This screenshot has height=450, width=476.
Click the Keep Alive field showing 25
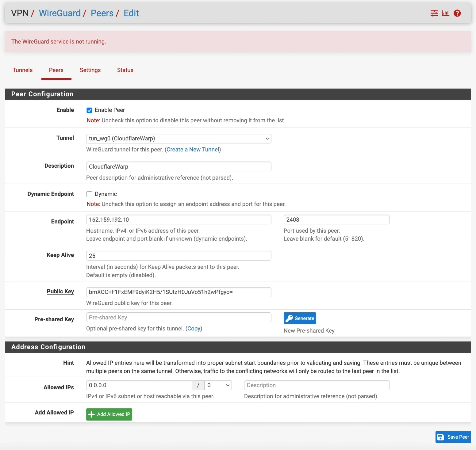coord(179,256)
